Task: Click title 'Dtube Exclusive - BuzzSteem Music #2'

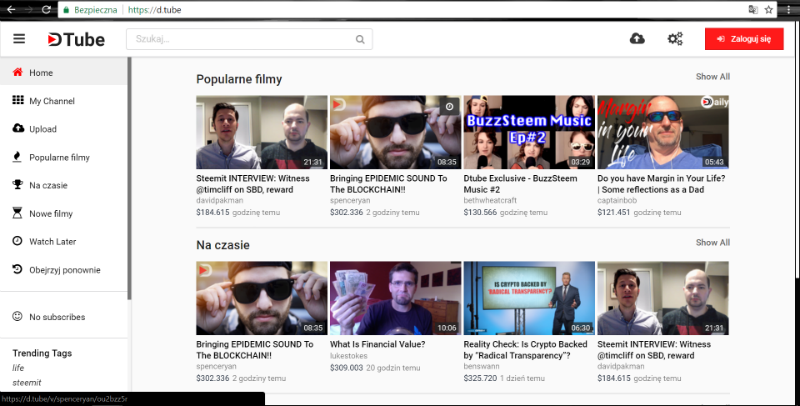Action: point(520,184)
